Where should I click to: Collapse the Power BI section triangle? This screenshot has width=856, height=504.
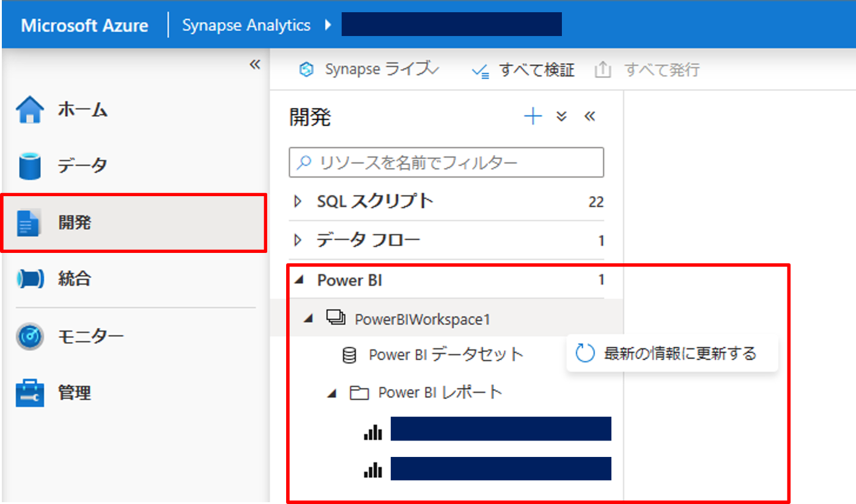click(x=298, y=280)
